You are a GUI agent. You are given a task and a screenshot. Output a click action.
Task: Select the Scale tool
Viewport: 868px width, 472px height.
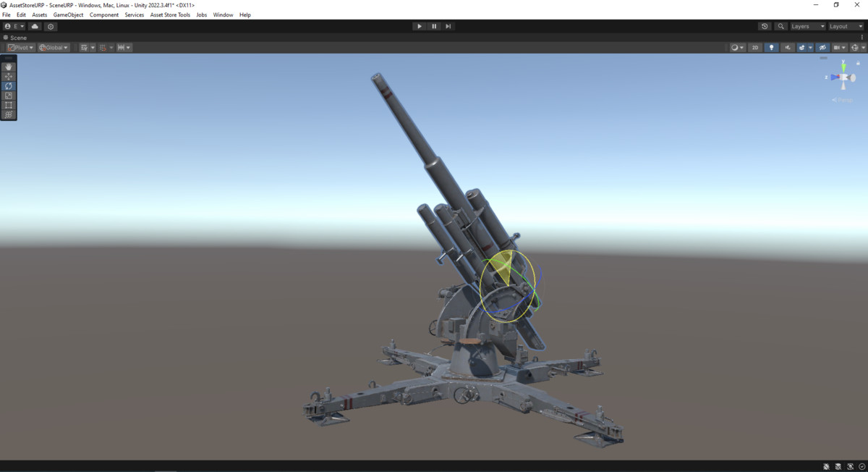coord(8,95)
